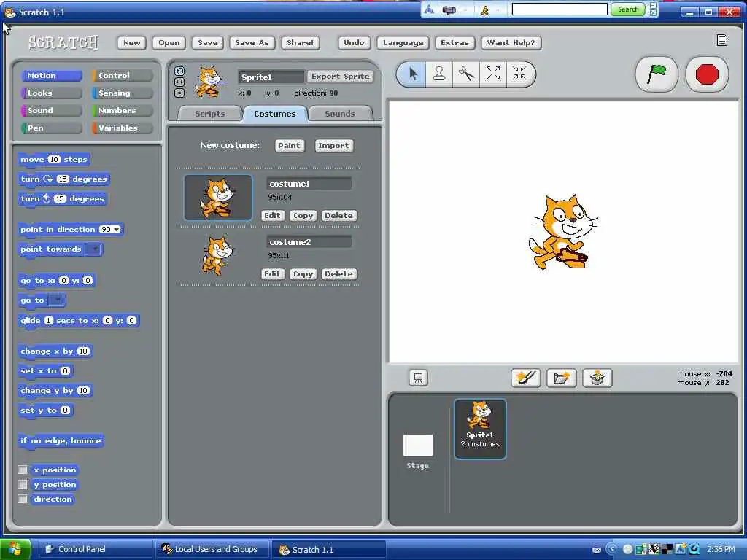
Task: Set rotation style to left-right flip
Action: coord(179,82)
